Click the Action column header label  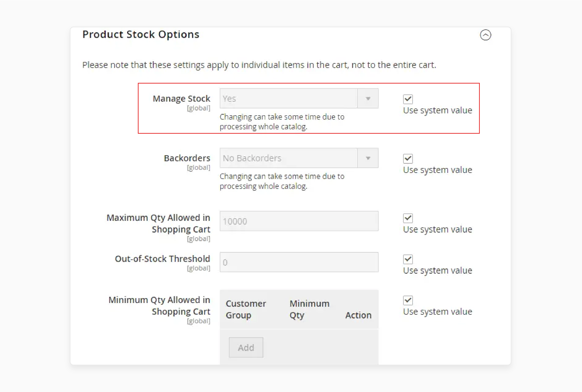click(359, 314)
